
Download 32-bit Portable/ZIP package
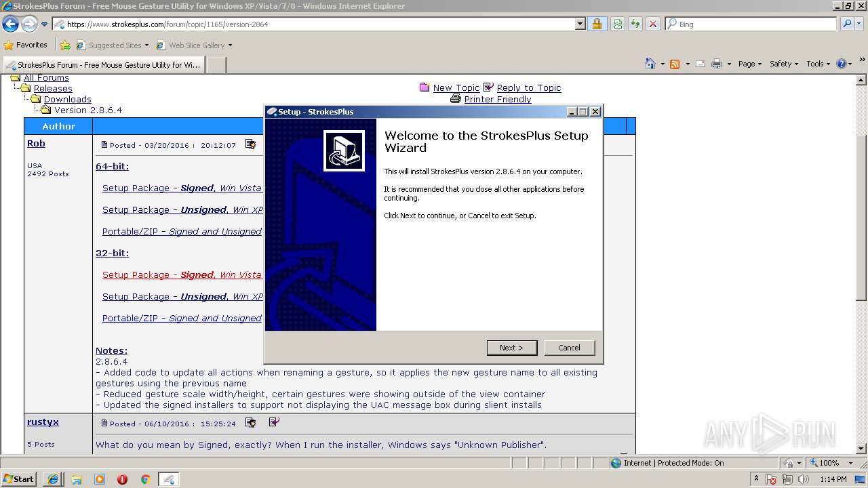(182, 318)
